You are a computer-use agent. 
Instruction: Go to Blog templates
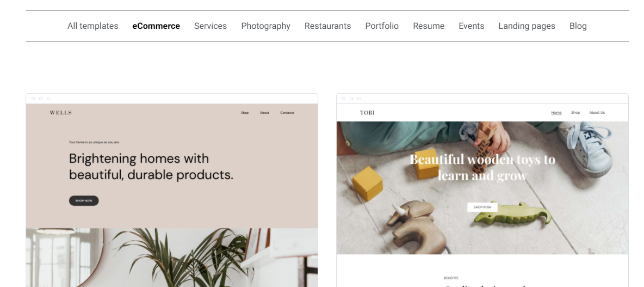578,26
